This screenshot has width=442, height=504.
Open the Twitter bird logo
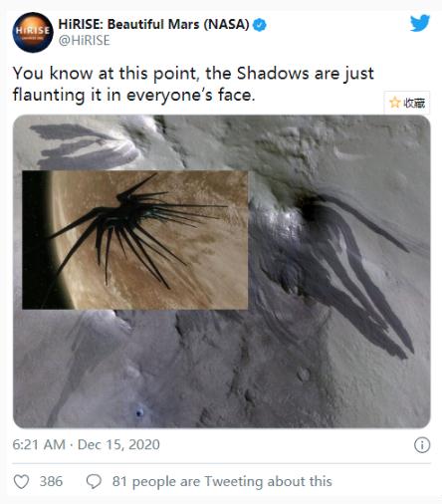pyautogui.click(x=420, y=23)
